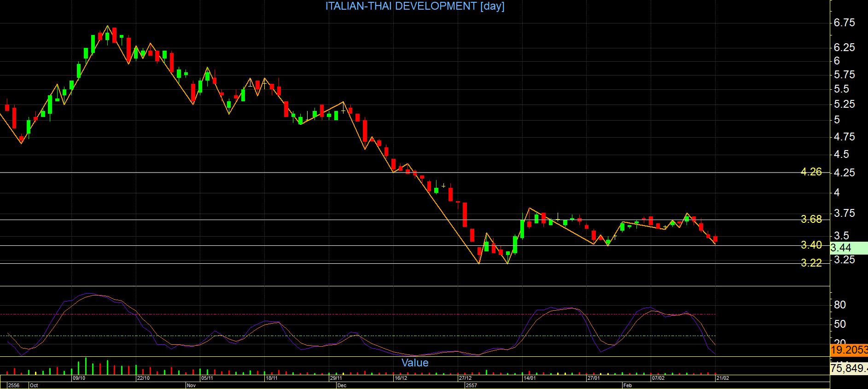Click the 2556 year label
868x389 pixels.
pyautogui.click(x=14, y=385)
